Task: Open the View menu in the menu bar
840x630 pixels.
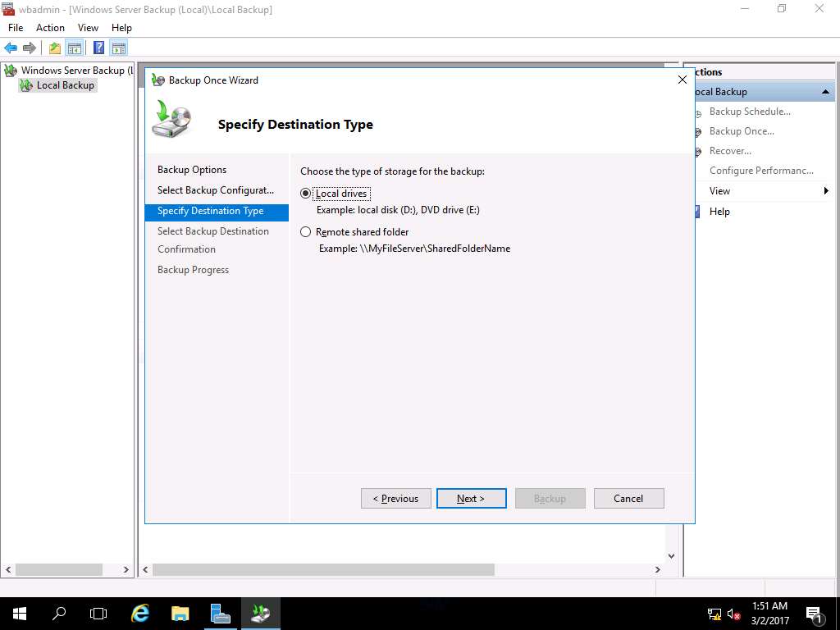Action: [88, 28]
